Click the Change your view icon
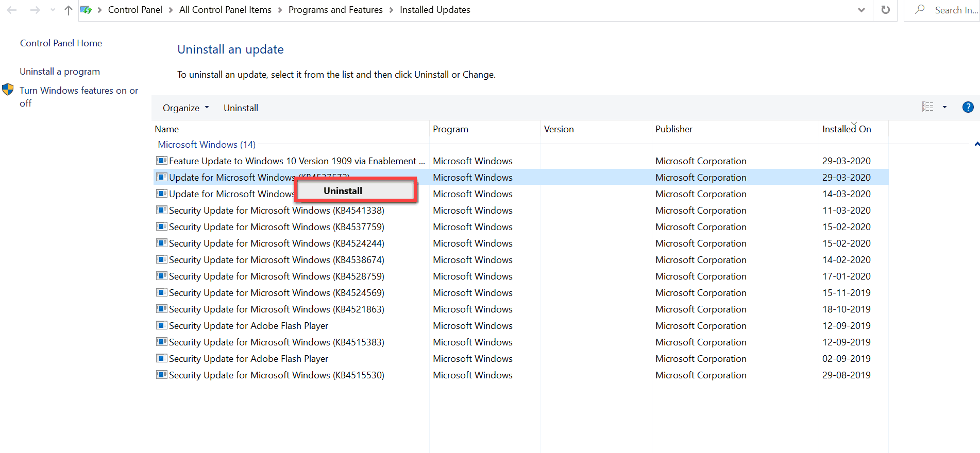The width and height of the screenshot is (980, 453). tap(928, 107)
